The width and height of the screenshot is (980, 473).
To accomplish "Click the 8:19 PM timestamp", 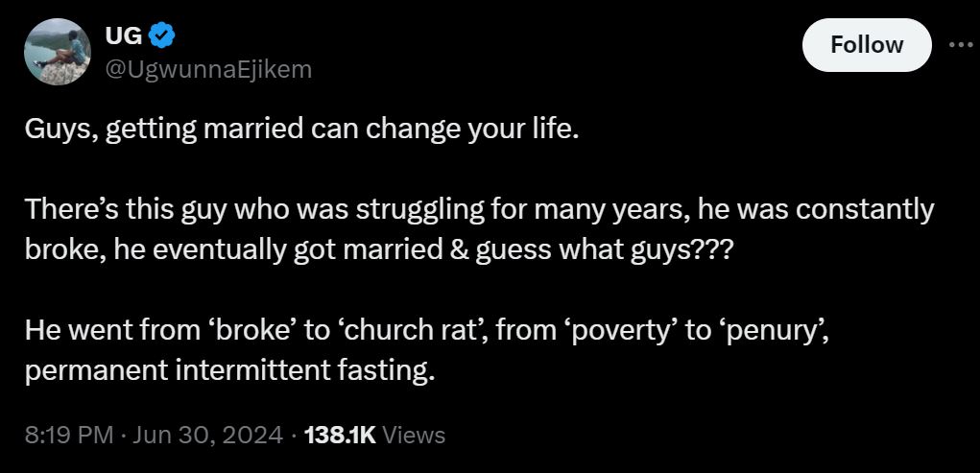I will click(69, 435).
